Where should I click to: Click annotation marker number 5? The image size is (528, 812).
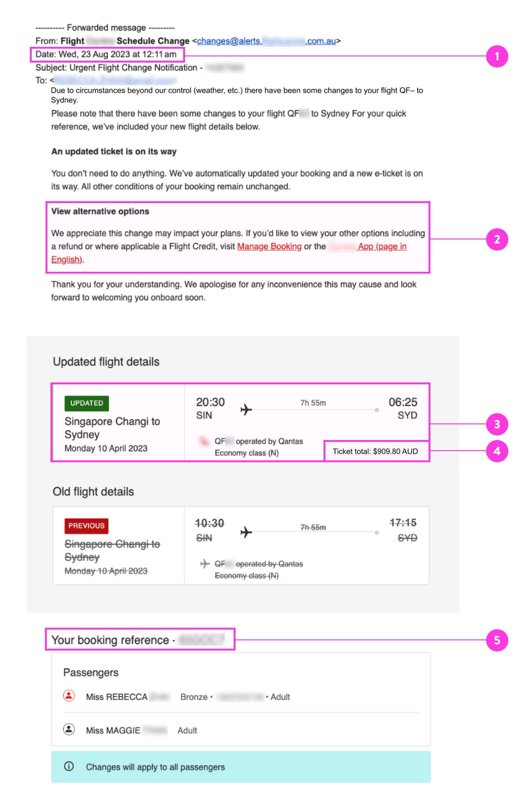pyautogui.click(x=496, y=640)
